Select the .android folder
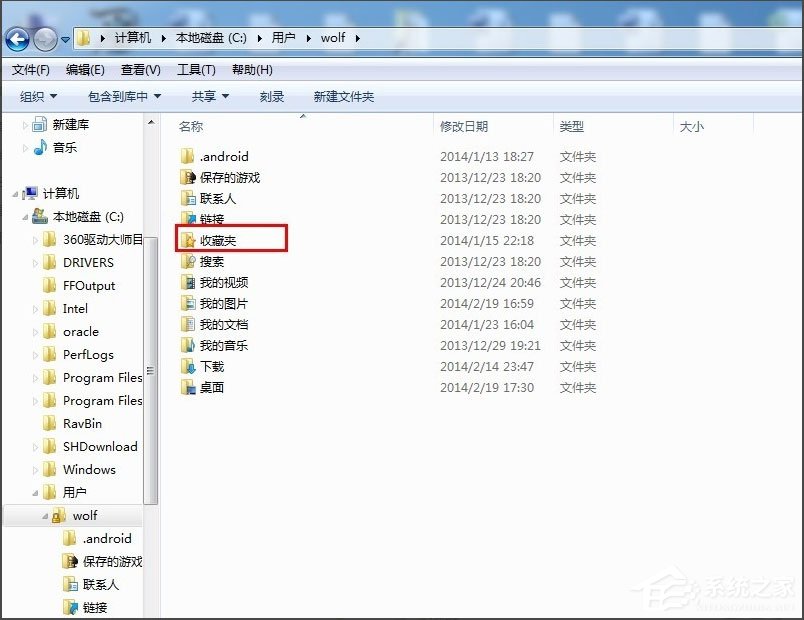The height and width of the screenshot is (620, 804). pyautogui.click(x=218, y=156)
